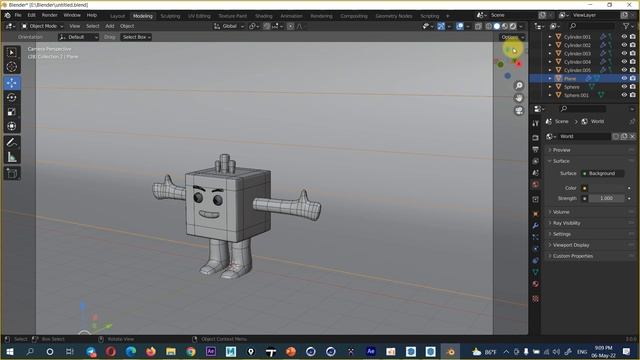Expand the Ray Visibility panel

pos(589,223)
